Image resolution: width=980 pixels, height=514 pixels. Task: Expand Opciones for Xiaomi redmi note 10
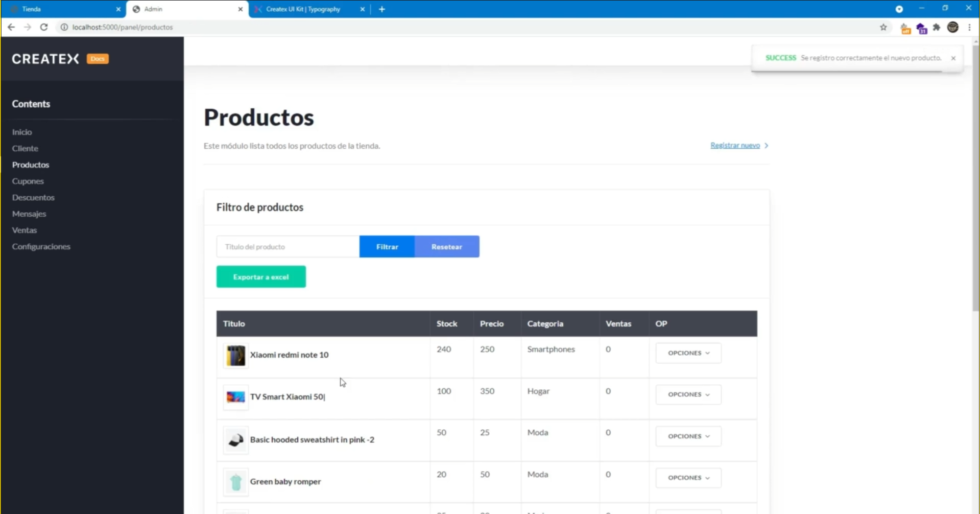pos(688,353)
